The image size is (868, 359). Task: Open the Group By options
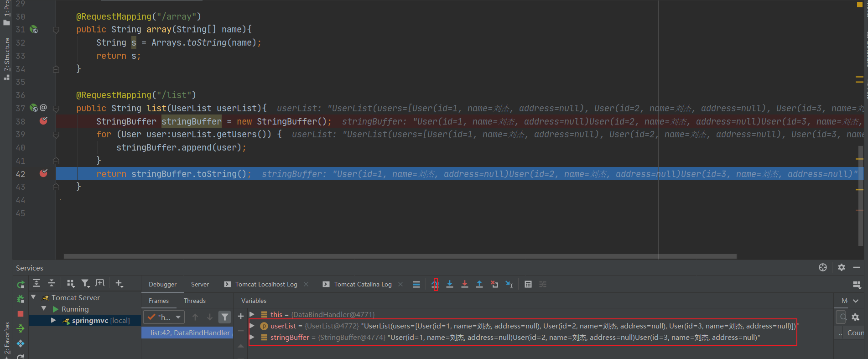pos(70,283)
